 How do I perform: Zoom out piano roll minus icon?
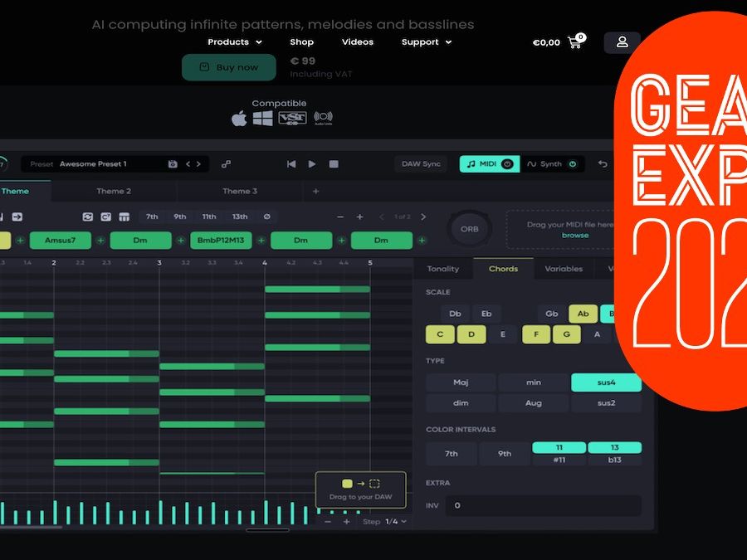tap(328, 522)
